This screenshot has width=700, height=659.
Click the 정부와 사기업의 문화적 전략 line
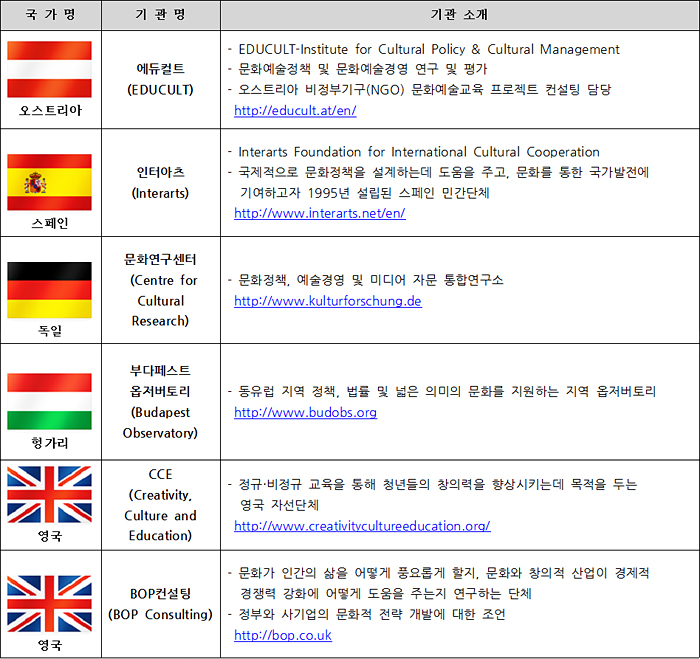coord(371,614)
